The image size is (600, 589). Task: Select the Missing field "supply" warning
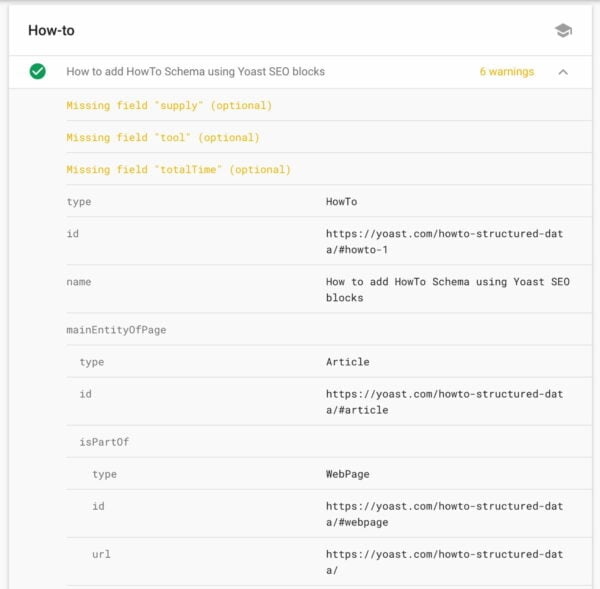pos(169,105)
